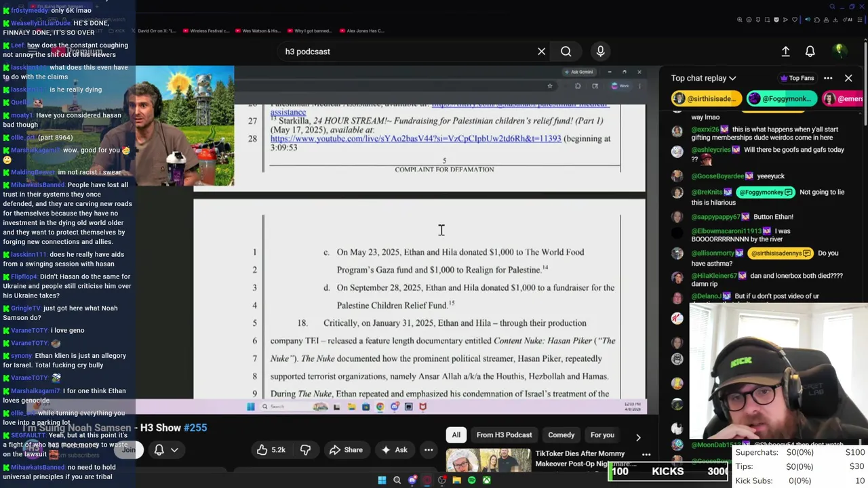Open Chrome on the inner desktop taskbar
Image resolution: width=868 pixels, height=488 pixels.
[x=380, y=407]
